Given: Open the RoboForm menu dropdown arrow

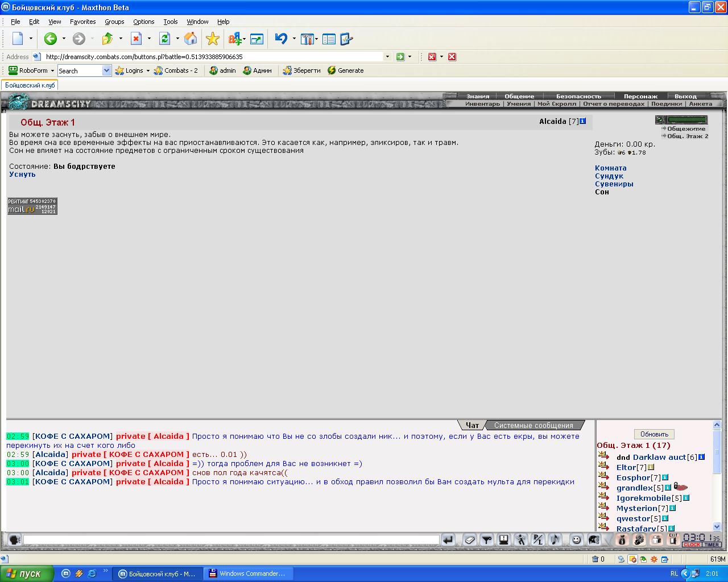Looking at the screenshot, I should [52, 70].
